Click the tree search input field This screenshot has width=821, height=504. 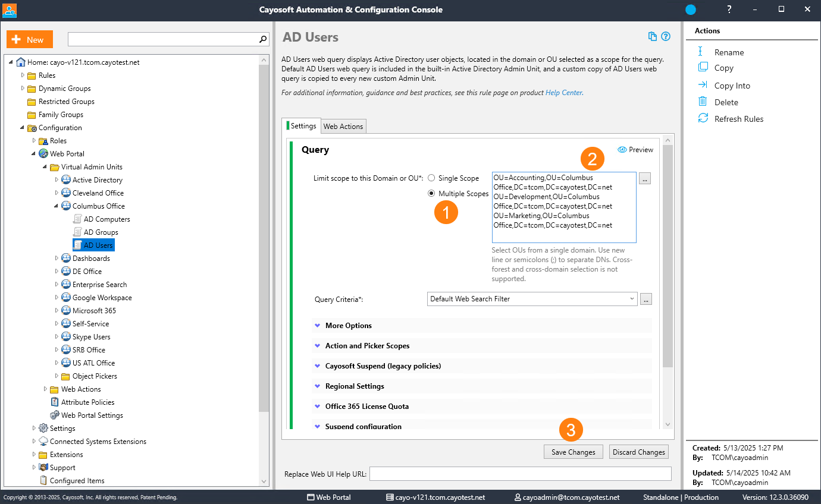point(163,39)
